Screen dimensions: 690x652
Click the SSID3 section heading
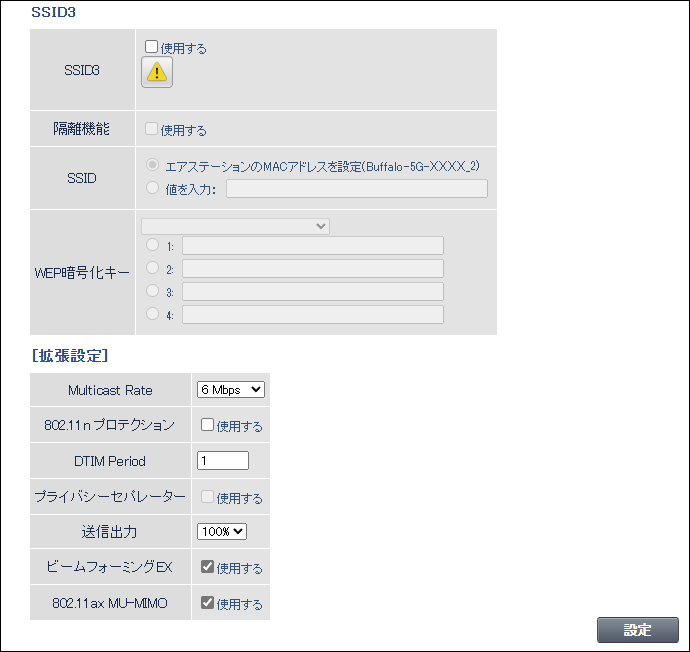53,12
